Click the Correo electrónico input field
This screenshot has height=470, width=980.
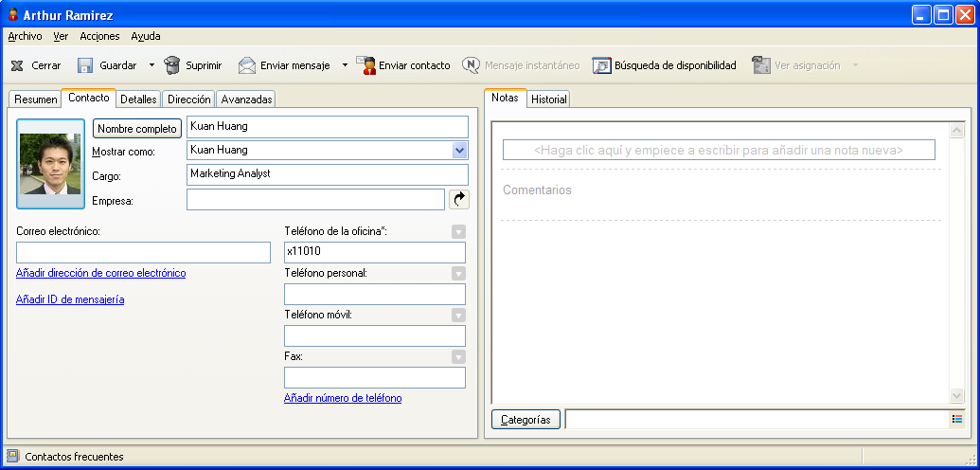(143, 252)
